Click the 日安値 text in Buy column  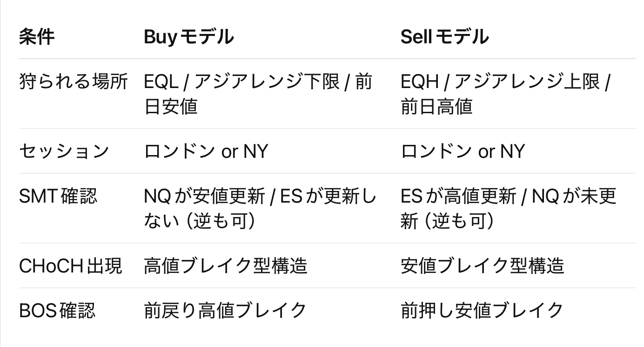[171, 107]
